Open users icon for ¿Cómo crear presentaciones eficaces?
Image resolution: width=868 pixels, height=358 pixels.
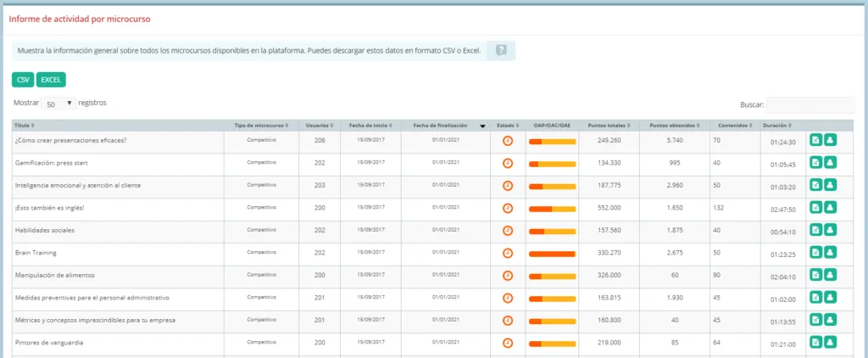(x=830, y=140)
